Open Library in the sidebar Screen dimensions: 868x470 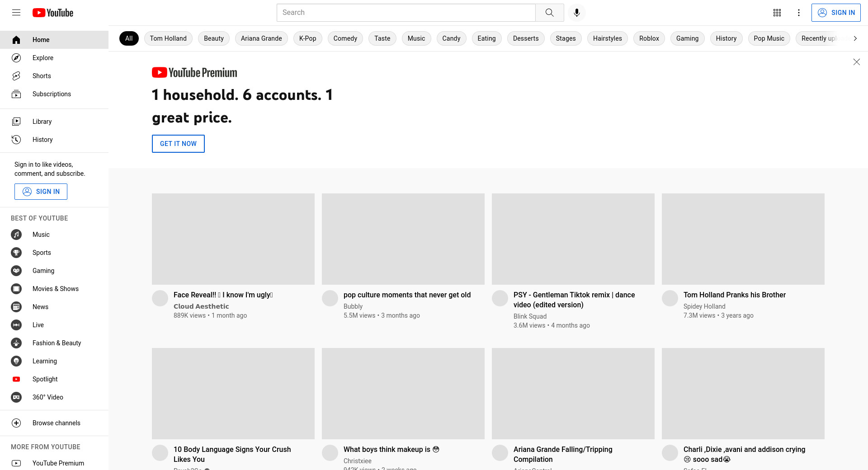click(x=54, y=122)
